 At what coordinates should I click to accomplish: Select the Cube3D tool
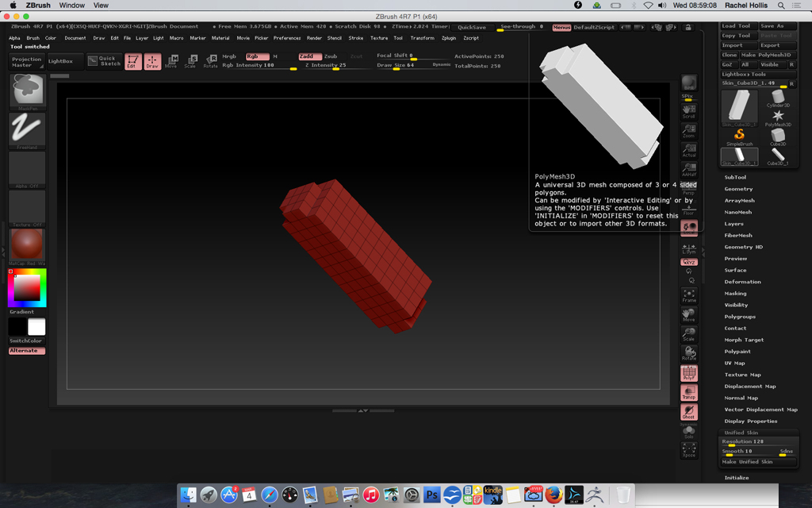coord(778,137)
